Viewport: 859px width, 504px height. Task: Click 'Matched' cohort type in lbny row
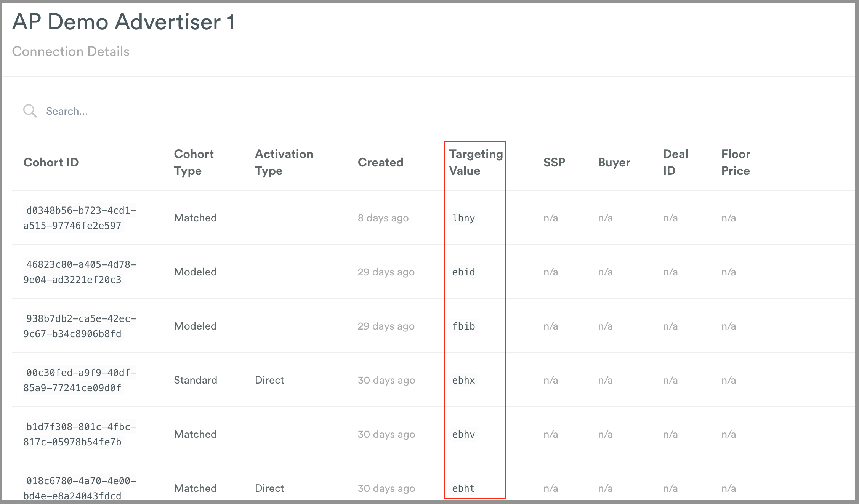pyautogui.click(x=195, y=218)
